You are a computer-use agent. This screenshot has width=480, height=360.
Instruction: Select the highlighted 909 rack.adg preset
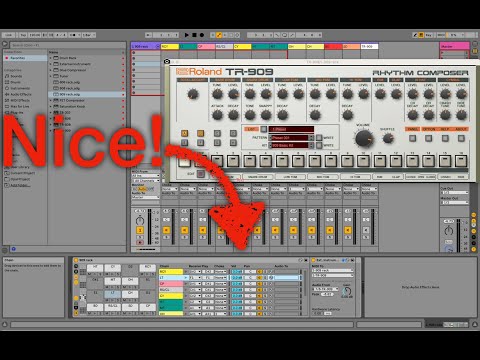pos(87,94)
